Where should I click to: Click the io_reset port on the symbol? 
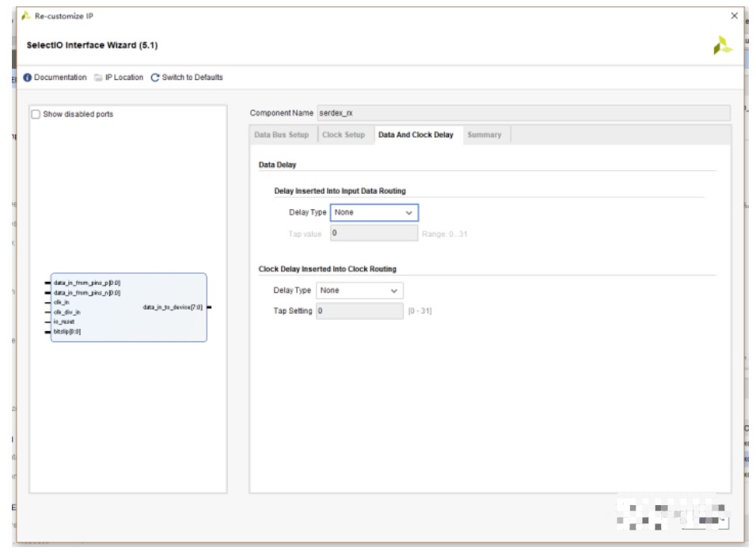tap(63, 322)
